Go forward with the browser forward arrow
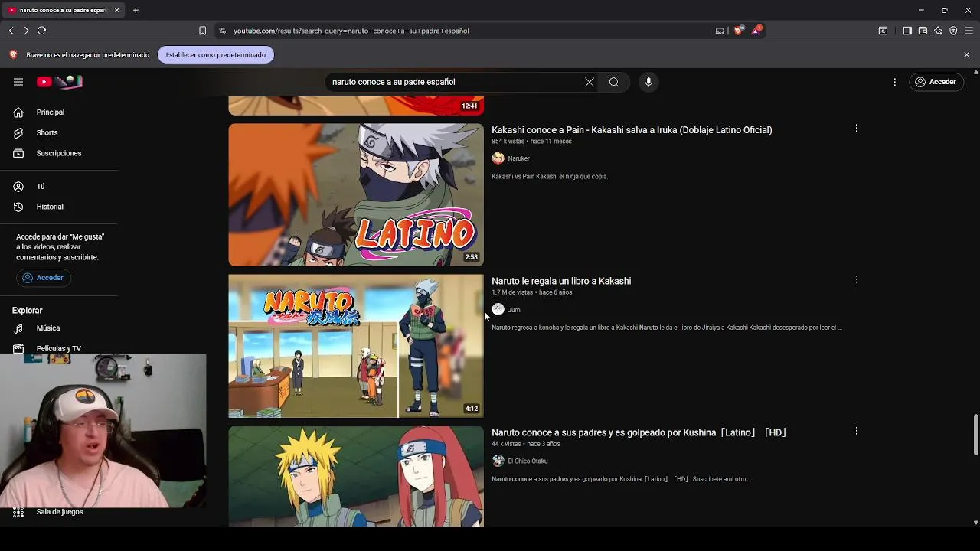 26,31
